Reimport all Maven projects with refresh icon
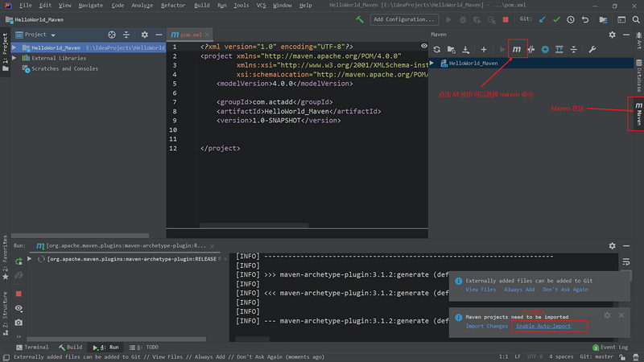This screenshot has height=362, width=644. coord(437,49)
